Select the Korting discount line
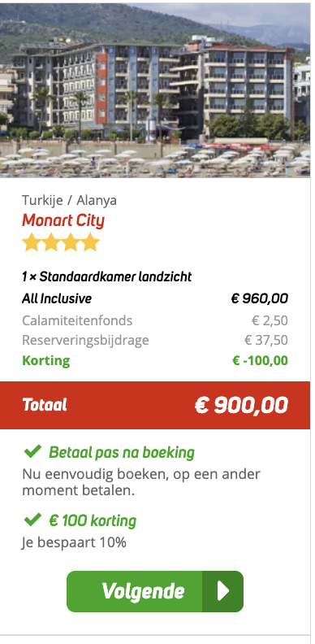 coord(155,360)
